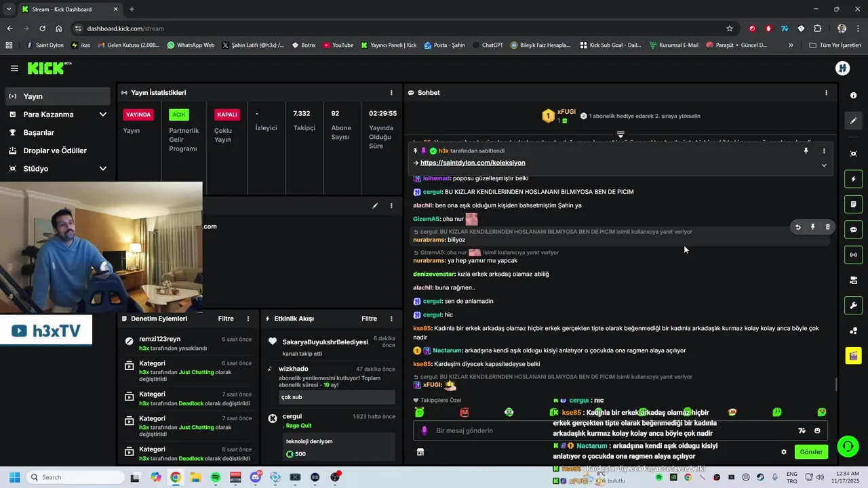This screenshot has height=488, width=868.
Task: Open the Sohbet panel options menu
Action: pos(826,92)
